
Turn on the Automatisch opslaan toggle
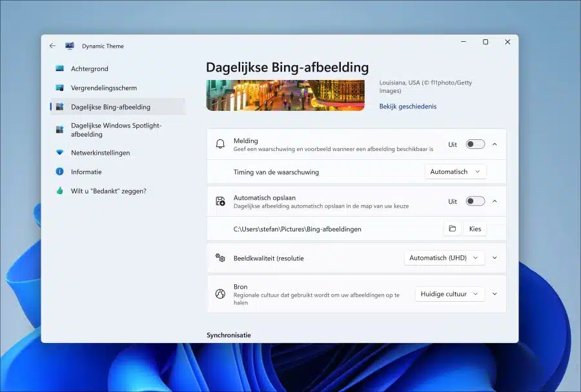pyautogui.click(x=475, y=201)
